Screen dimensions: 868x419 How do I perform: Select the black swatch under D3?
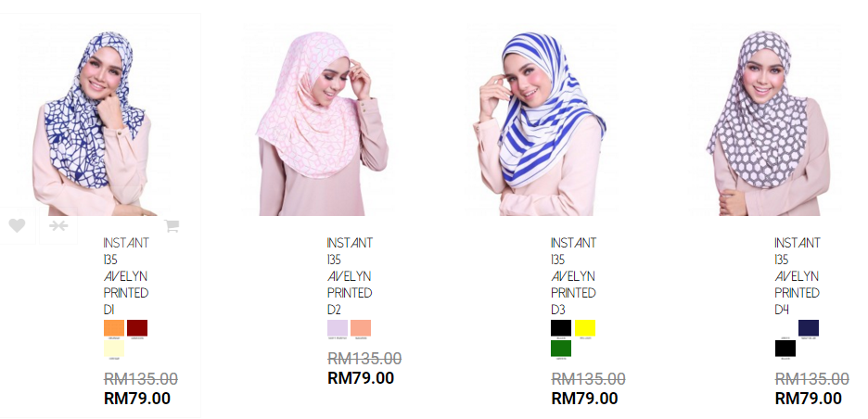click(x=561, y=328)
